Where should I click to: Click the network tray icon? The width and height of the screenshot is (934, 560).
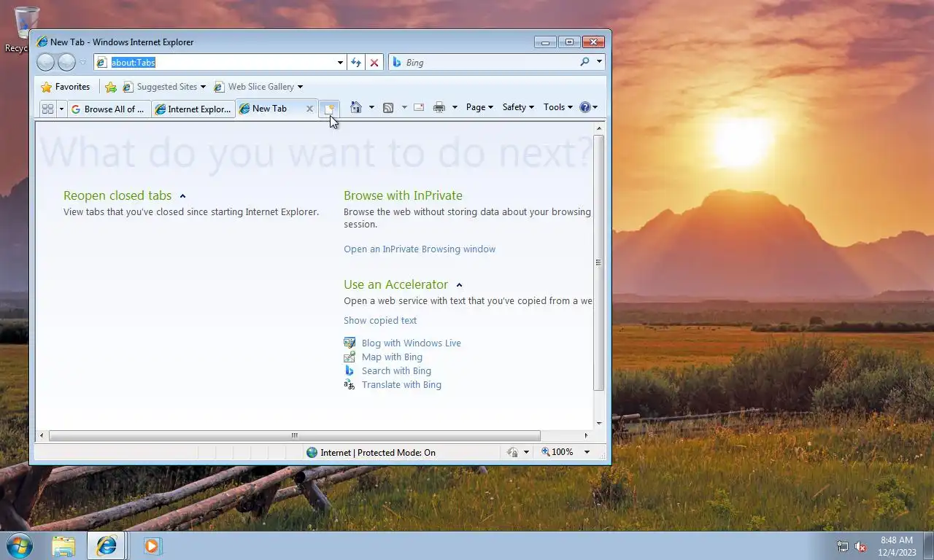point(842,546)
